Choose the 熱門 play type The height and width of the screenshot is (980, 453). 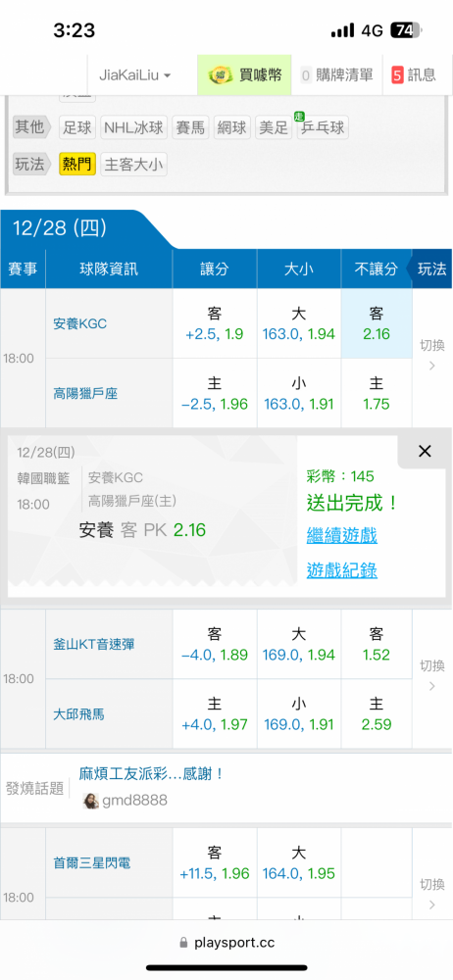point(77,165)
